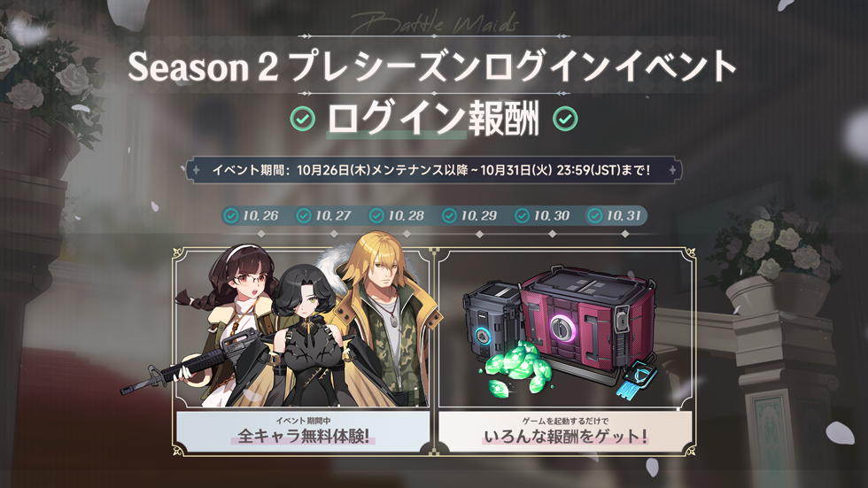The image size is (868, 488).
Task: Click 全キャラ無料体験! banner
Action: pyautogui.click(x=303, y=432)
